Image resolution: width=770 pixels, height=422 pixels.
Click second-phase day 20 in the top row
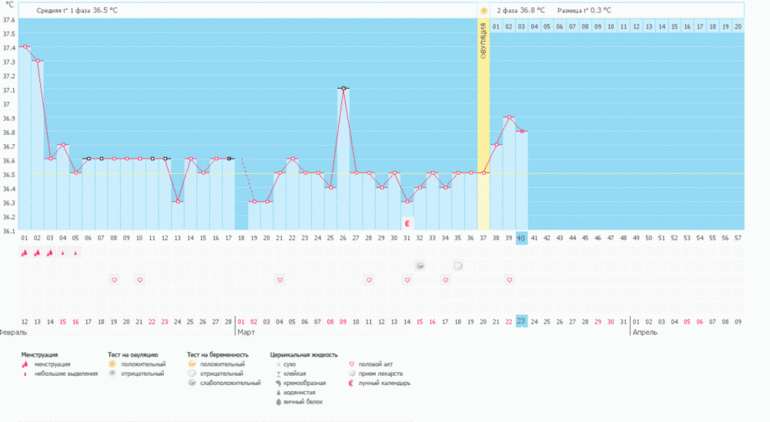[738, 27]
